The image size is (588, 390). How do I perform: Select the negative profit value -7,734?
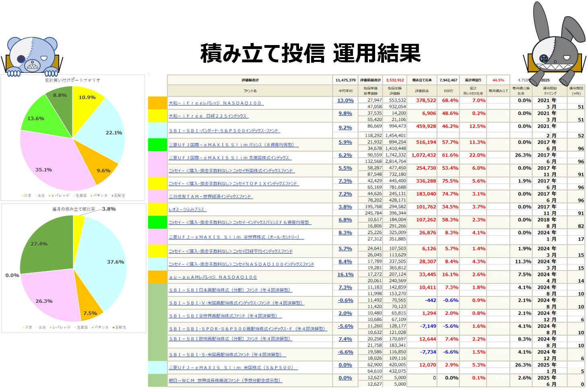point(428,352)
